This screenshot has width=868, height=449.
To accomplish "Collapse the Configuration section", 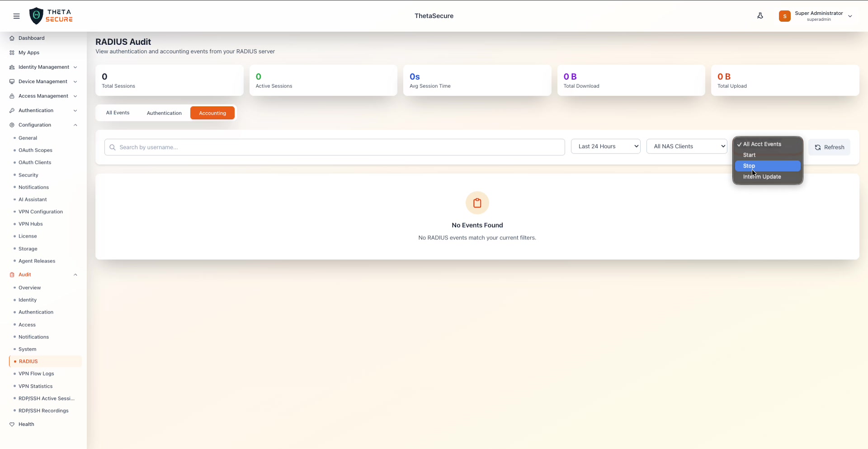I will click(75, 125).
